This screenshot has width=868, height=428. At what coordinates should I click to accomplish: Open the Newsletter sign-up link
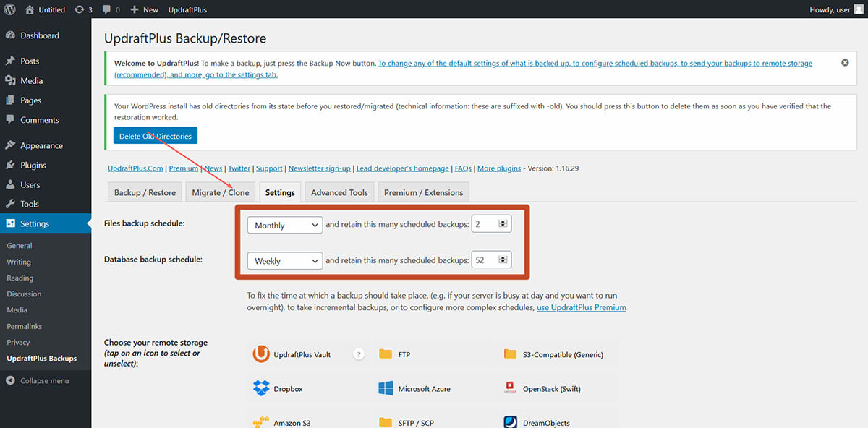click(319, 168)
